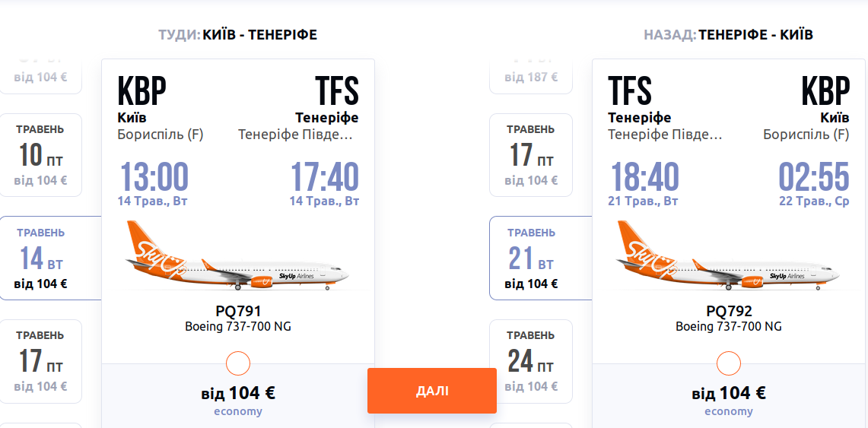
Task: Select economy fare radio for outbound flight
Action: click(238, 363)
